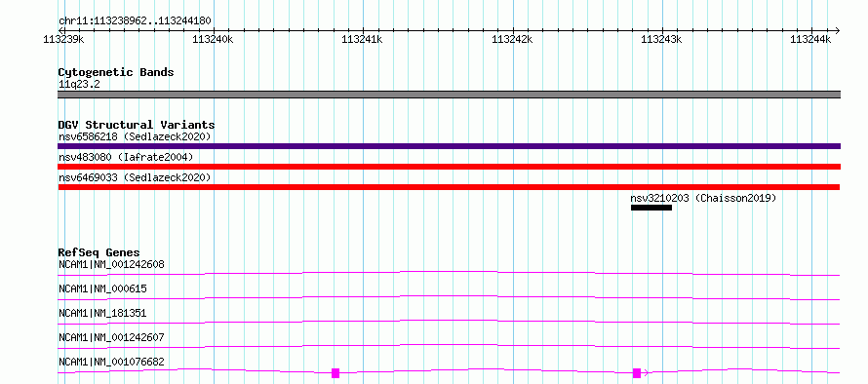Open the NCAM1|NM_001076682 transcript label
The image size is (868, 384).
pos(111,362)
